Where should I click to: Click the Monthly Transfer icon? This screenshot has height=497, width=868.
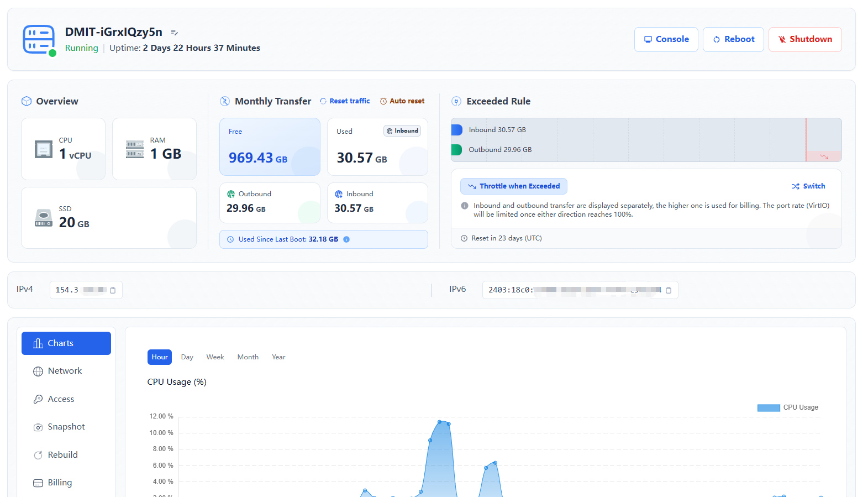(225, 101)
